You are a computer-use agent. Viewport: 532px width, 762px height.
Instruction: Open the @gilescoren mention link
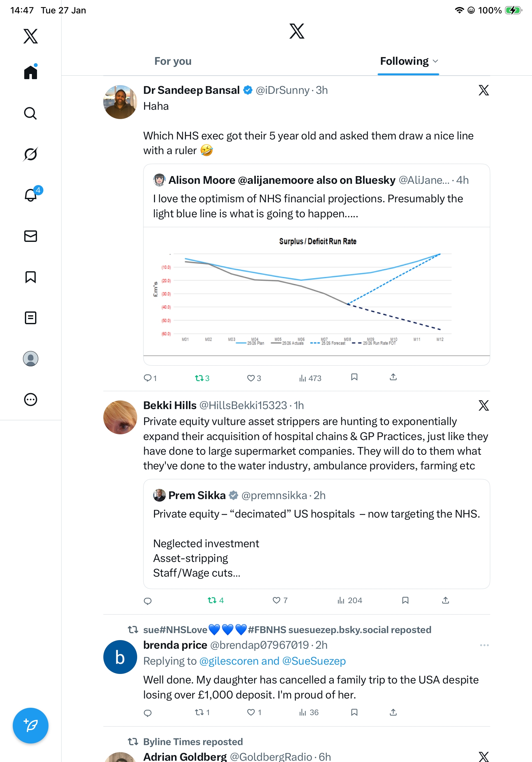click(x=229, y=661)
